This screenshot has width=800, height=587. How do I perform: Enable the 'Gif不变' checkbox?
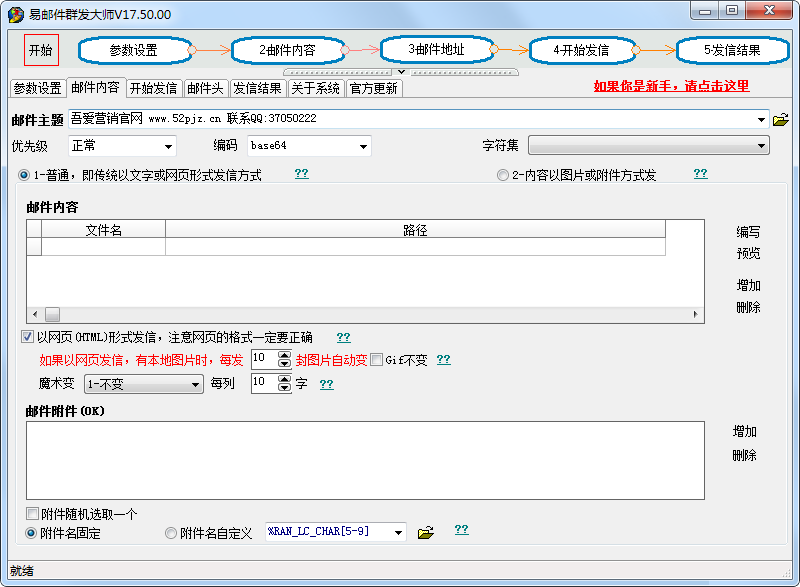(377, 360)
